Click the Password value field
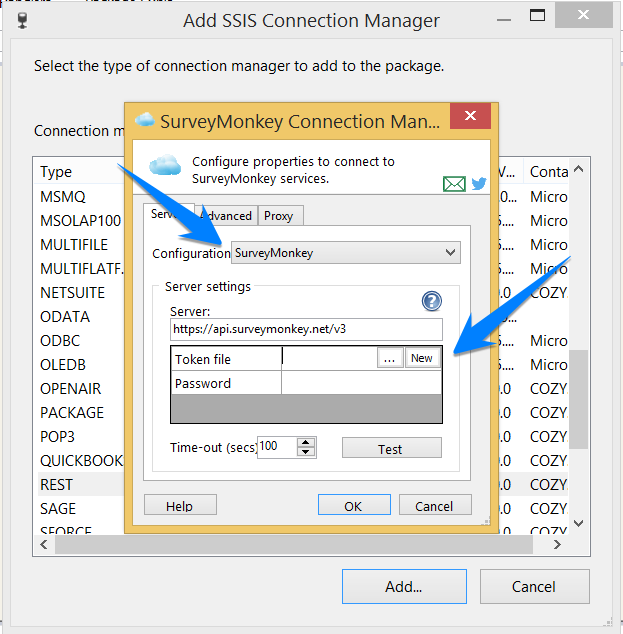This screenshot has height=634, width=623. (361, 383)
